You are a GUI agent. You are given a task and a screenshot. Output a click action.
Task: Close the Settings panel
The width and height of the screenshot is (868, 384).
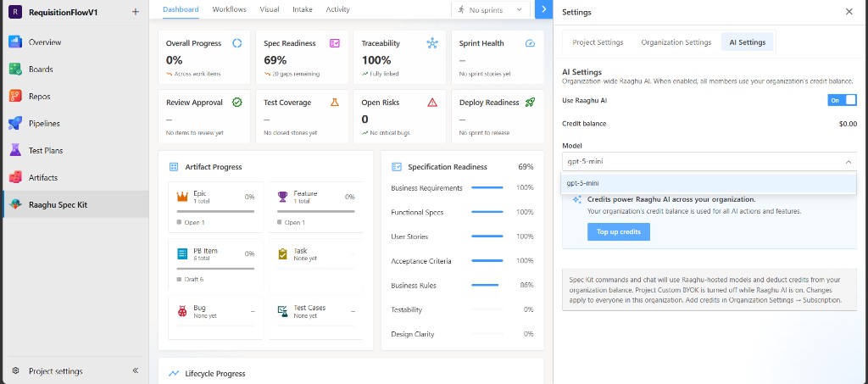(x=849, y=12)
